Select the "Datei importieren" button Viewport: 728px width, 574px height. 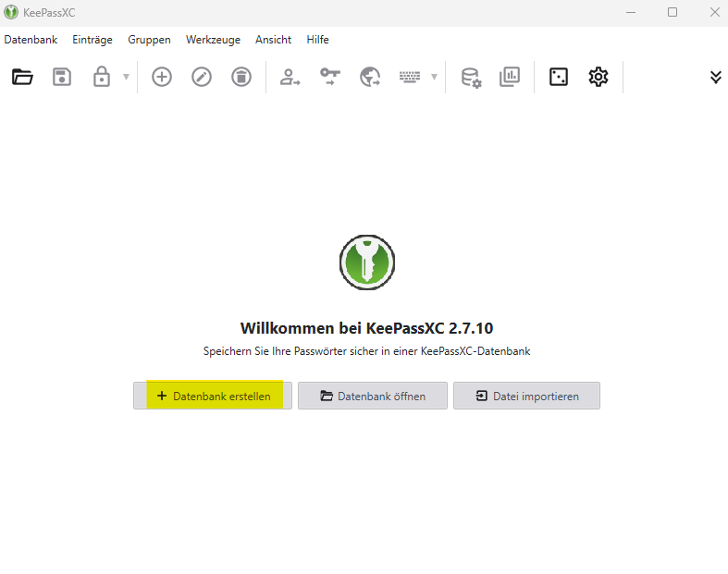pyautogui.click(x=526, y=396)
